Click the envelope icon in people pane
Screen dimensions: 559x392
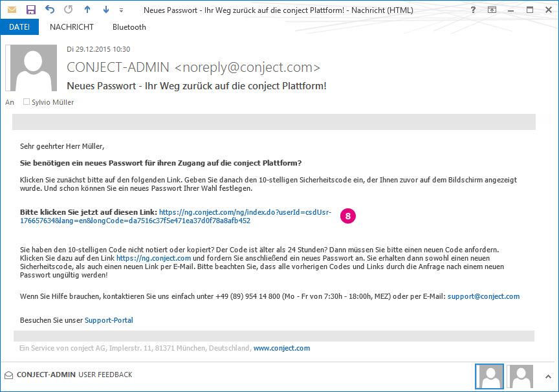pyautogui.click(x=8, y=375)
